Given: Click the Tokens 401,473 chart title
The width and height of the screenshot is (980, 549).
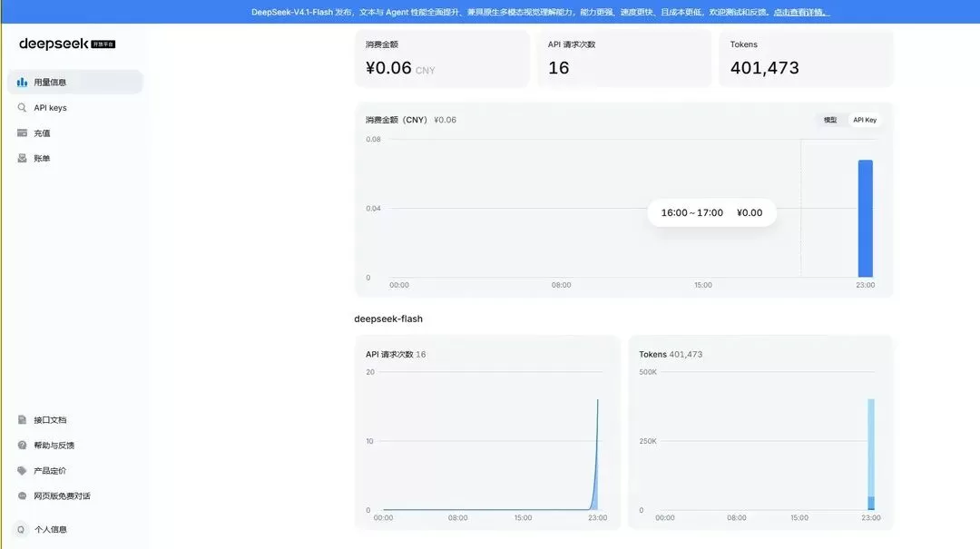Looking at the screenshot, I should click(x=671, y=354).
